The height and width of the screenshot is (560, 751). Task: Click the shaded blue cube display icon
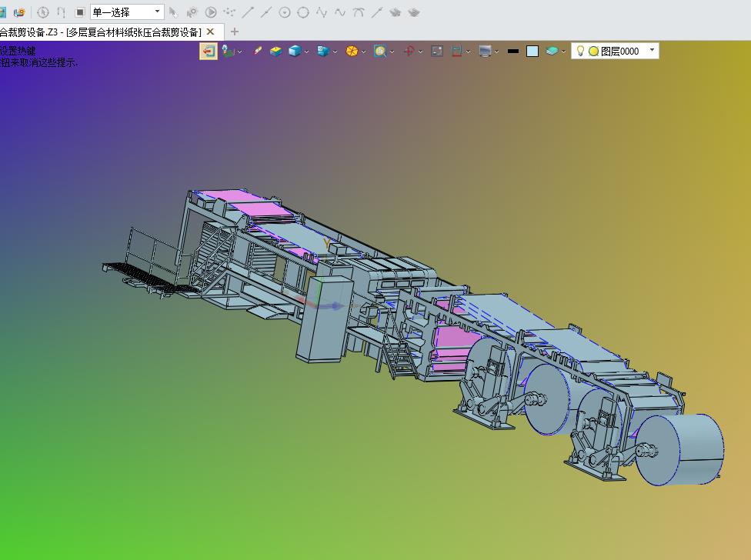click(295, 52)
